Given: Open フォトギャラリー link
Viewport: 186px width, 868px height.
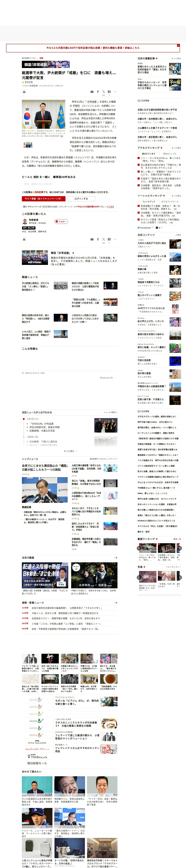Looking at the screenshot, I should pyautogui.click(x=174, y=567).
